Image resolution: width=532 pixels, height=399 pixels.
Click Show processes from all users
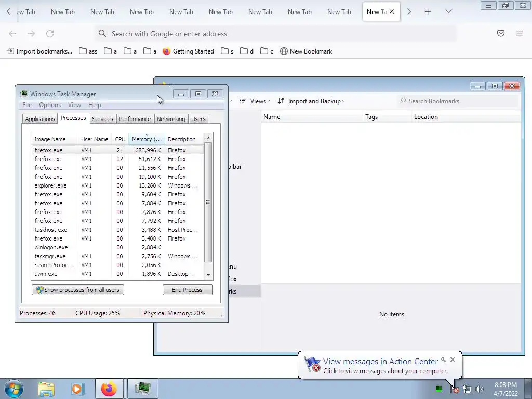(78, 290)
